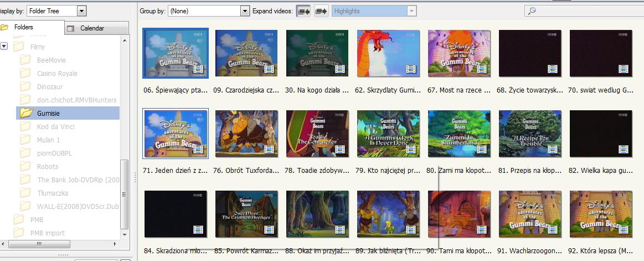Click the Filmy folder icon
The height and width of the screenshot is (261, 644).
tap(18, 47)
